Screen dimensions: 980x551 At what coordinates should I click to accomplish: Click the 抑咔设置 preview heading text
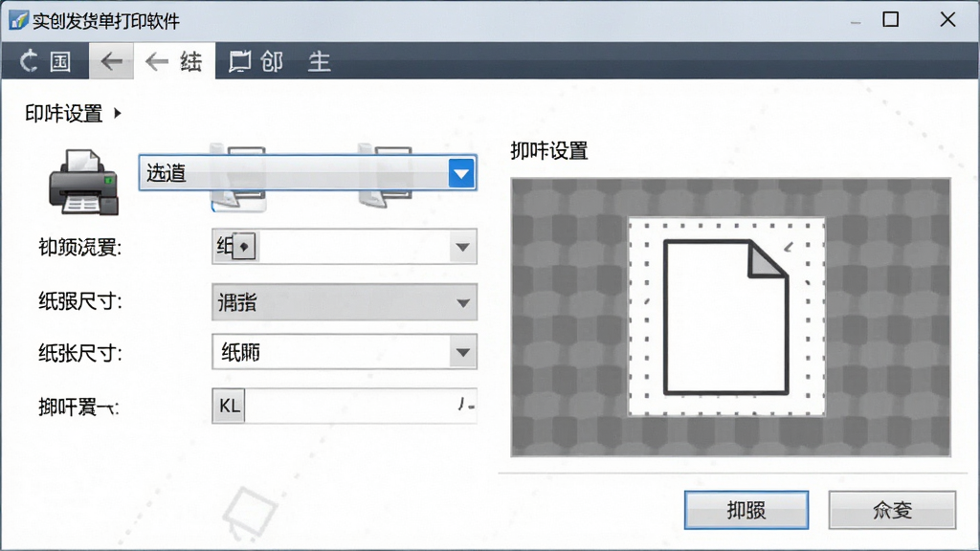coord(549,151)
